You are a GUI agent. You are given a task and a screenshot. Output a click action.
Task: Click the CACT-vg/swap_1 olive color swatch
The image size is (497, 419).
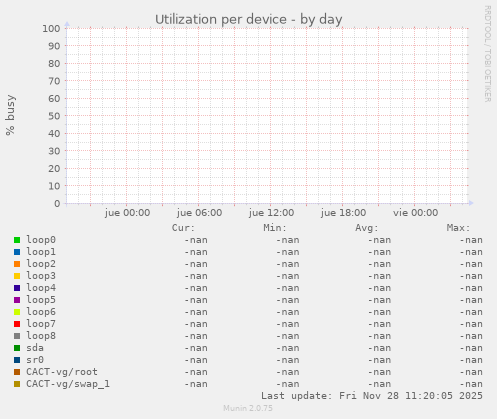click(17, 384)
